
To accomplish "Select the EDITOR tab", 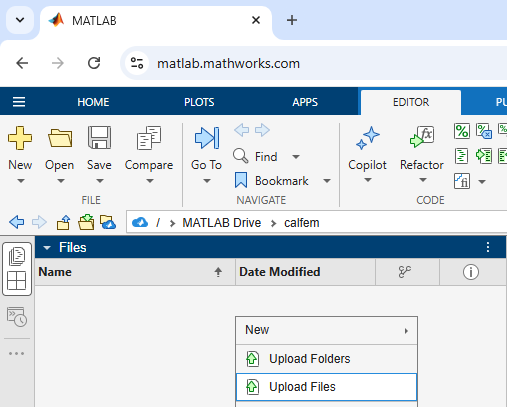I will coord(411,102).
